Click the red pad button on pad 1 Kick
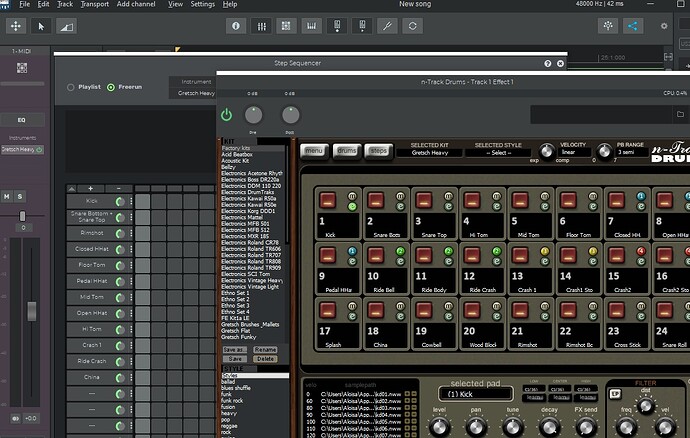The height and width of the screenshot is (438, 690). click(327, 200)
